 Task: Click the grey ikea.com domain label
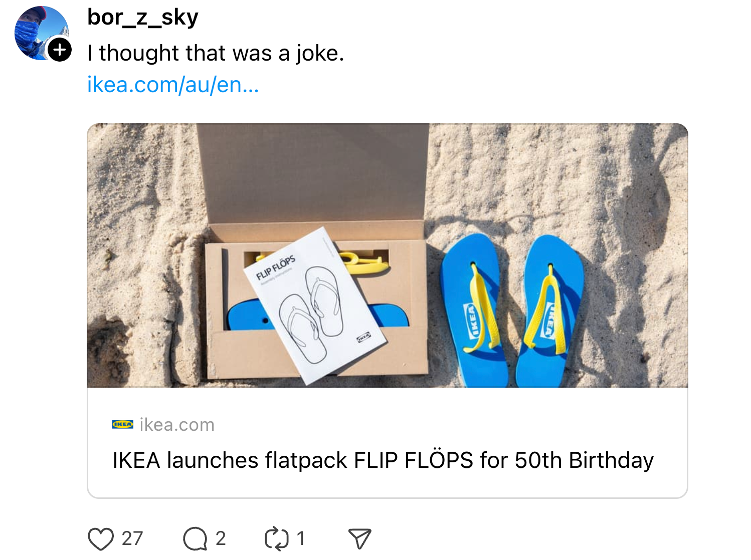click(x=177, y=425)
